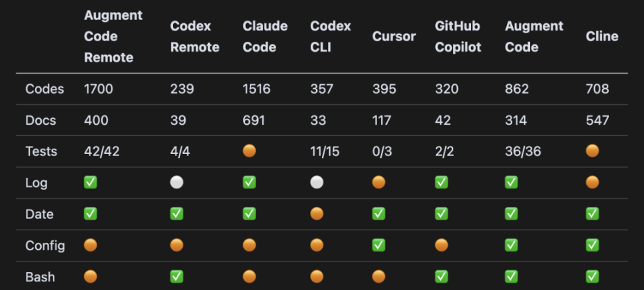Click the orange circle in Date row under Codex CLI
644x290 pixels.
[317, 214]
